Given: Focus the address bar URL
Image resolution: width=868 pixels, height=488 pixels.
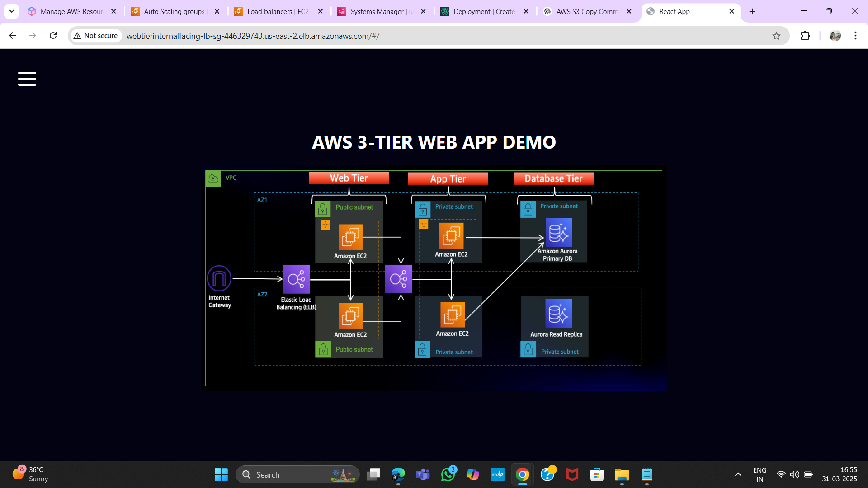Looking at the screenshot, I should (x=253, y=36).
